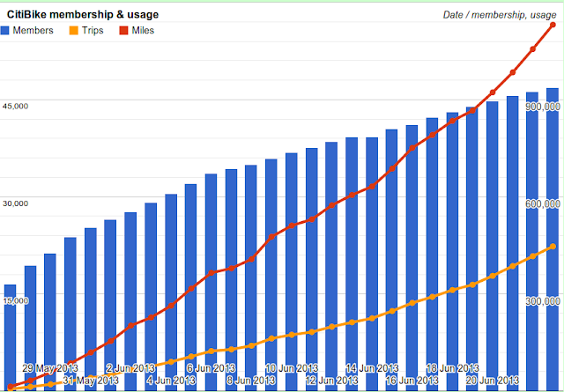This screenshot has width=564, height=392.
Task: Click the 18 Jun 2013 date label
Action: point(453,368)
